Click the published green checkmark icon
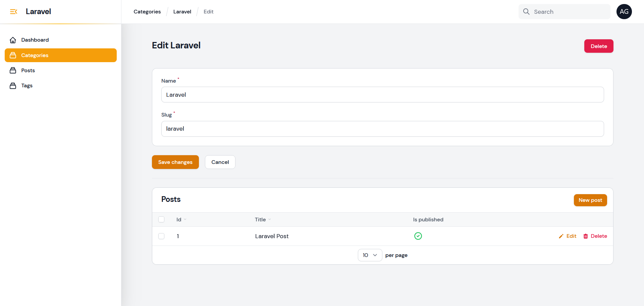Image resolution: width=644 pixels, height=306 pixels. (x=418, y=236)
